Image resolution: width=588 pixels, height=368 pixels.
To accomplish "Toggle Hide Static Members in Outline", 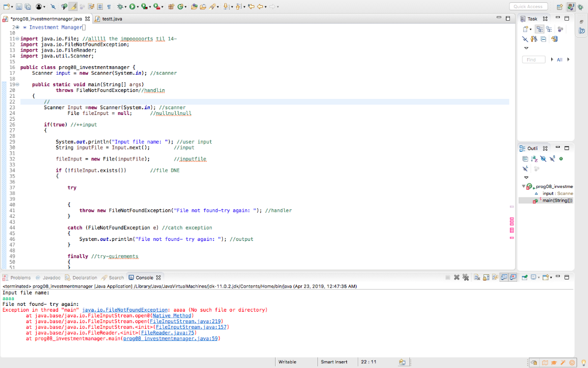I will pos(552,159).
